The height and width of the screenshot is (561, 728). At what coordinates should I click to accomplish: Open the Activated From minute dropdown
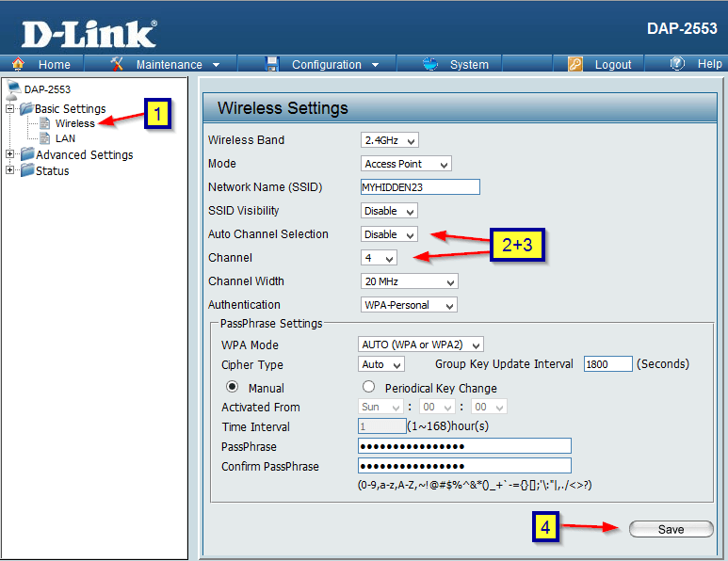(489, 407)
